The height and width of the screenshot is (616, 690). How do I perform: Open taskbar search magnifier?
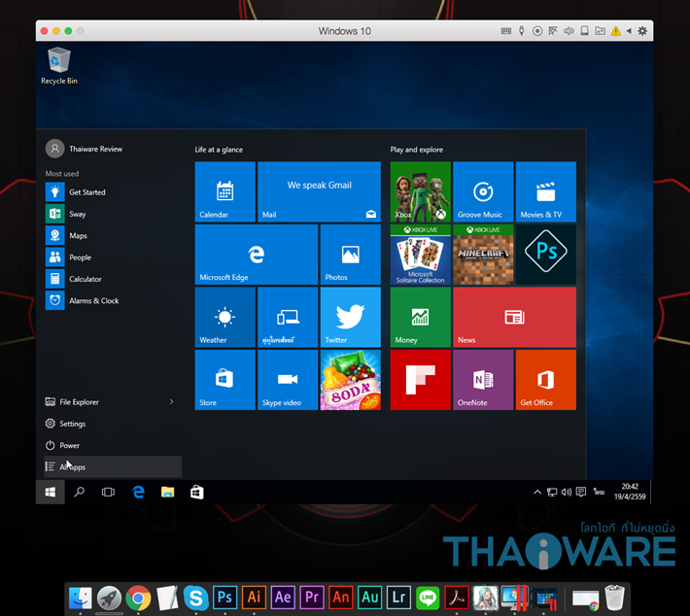pyautogui.click(x=80, y=492)
